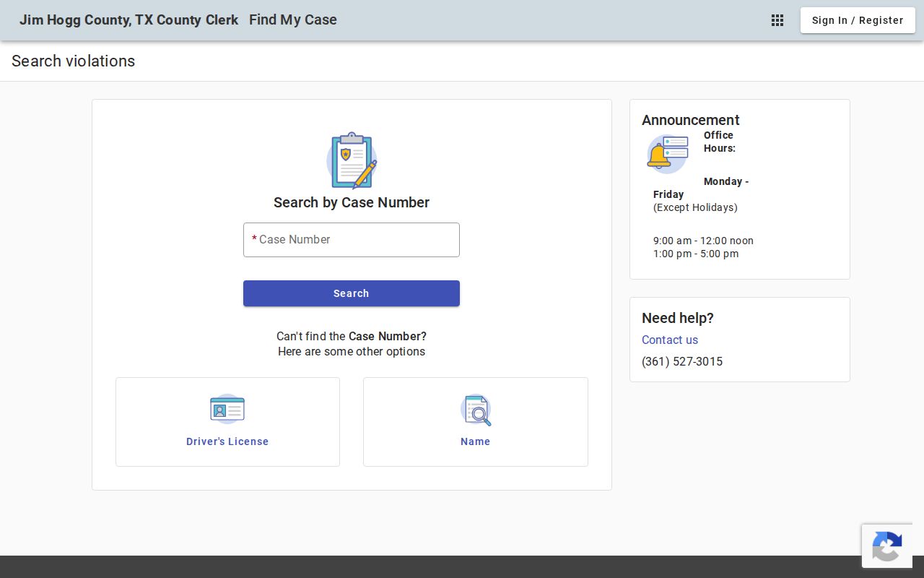Open the Contact us link

point(670,340)
